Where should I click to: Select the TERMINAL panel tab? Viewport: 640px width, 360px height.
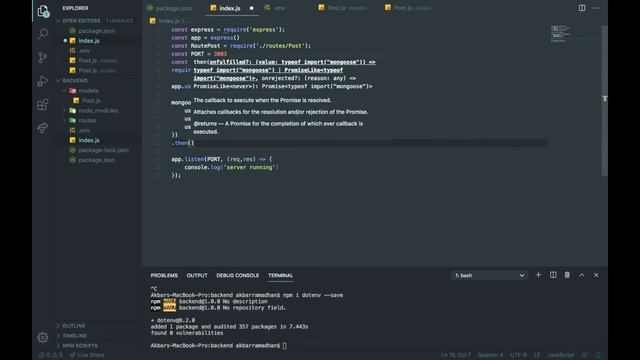[x=280, y=276]
